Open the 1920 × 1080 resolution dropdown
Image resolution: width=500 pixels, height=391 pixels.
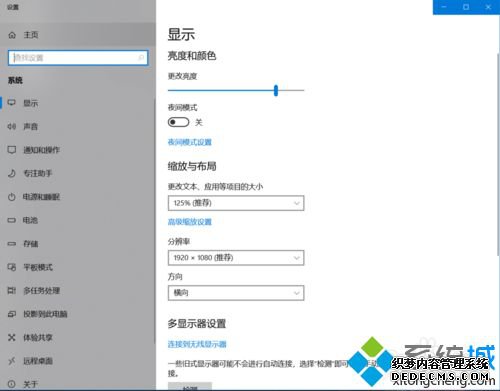coord(236,258)
